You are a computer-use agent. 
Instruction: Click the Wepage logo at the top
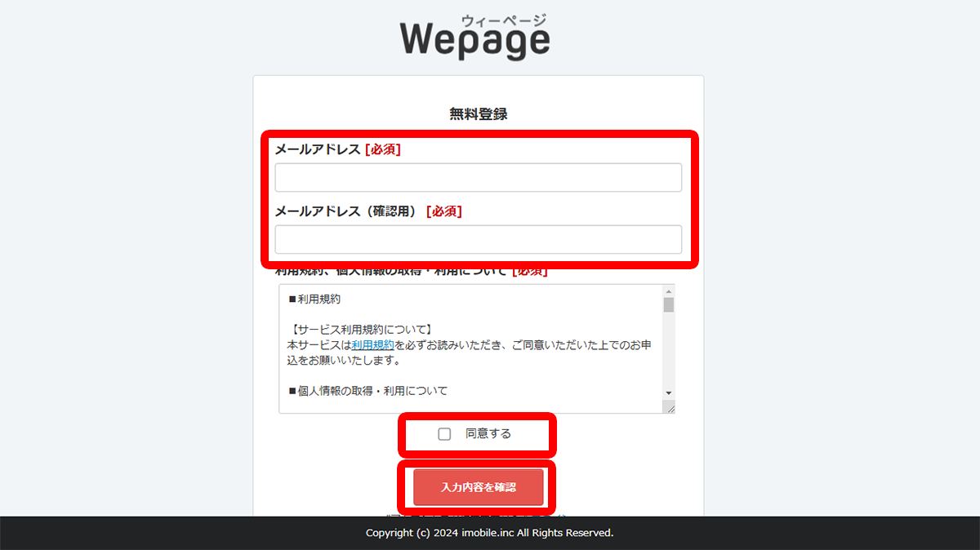[x=476, y=35]
